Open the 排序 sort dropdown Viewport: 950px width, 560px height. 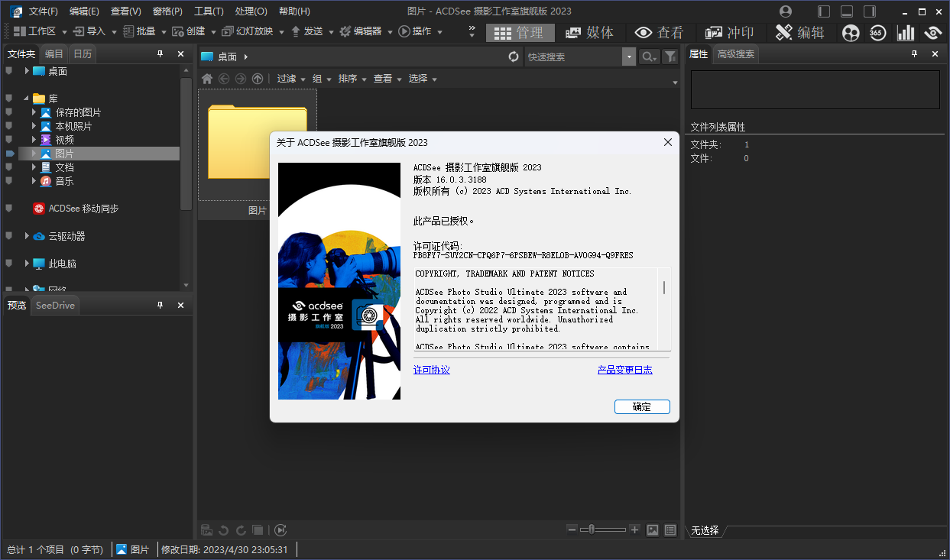tap(352, 79)
